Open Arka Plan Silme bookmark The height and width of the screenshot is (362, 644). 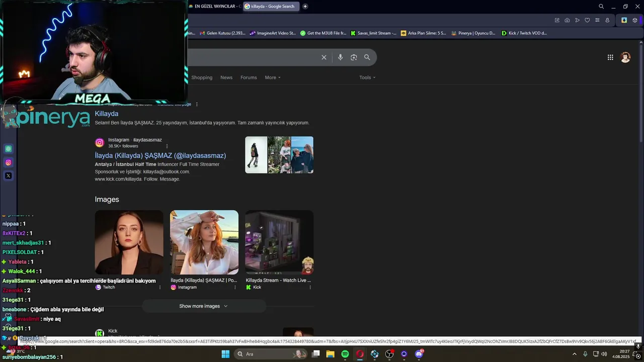(x=424, y=33)
